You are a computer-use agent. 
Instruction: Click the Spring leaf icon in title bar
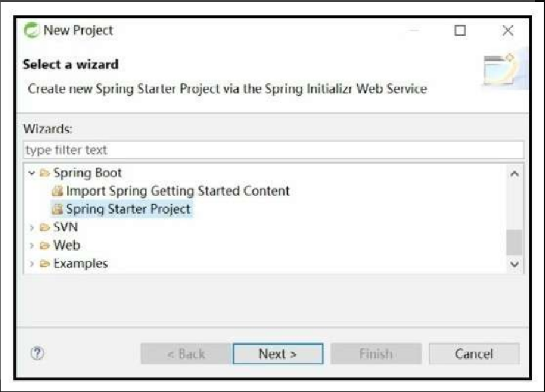click(32, 30)
